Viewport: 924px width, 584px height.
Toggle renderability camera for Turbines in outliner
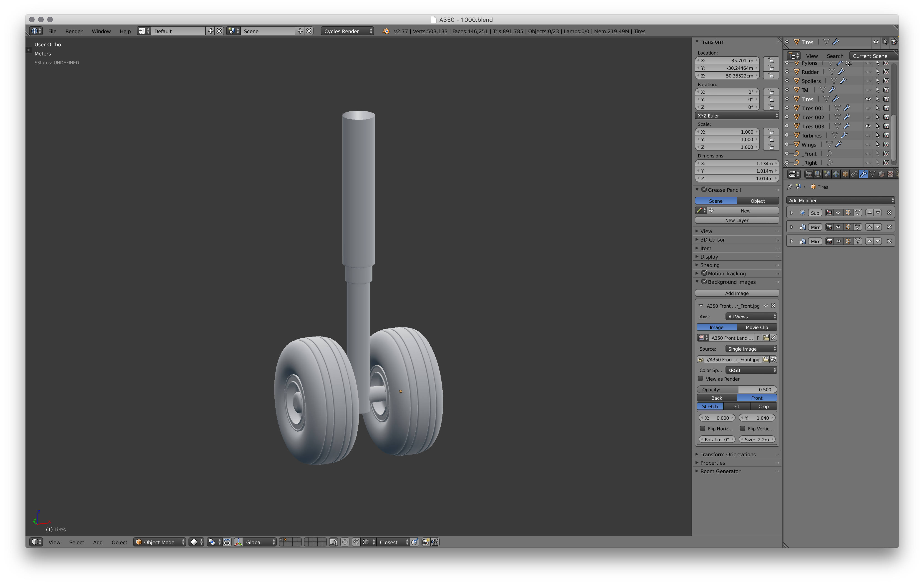[x=886, y=135]
